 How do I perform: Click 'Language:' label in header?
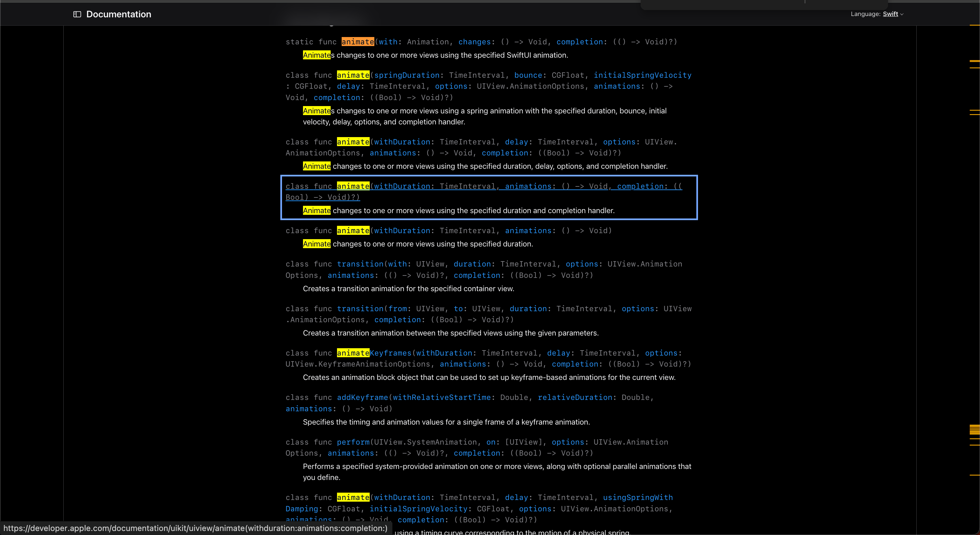(x=865, y=14)
